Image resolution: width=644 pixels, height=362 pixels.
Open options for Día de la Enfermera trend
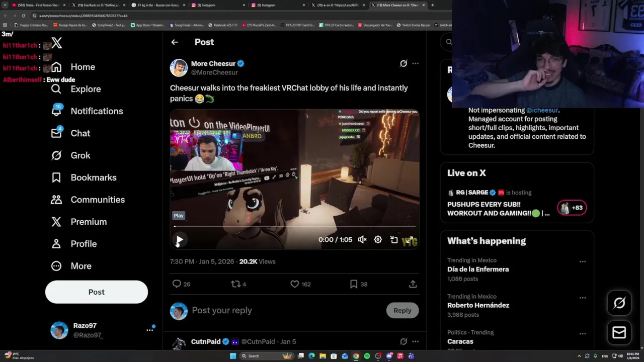583,261
